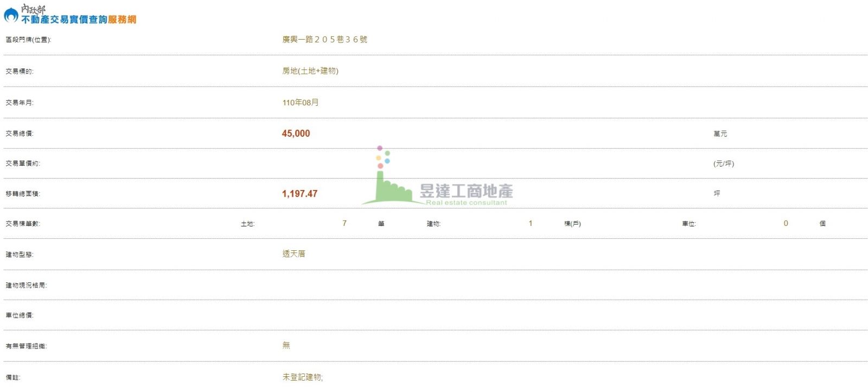Select address 廣興一路205巷36號
Viewport: 868px width, 392px height.
pos(324,40)
